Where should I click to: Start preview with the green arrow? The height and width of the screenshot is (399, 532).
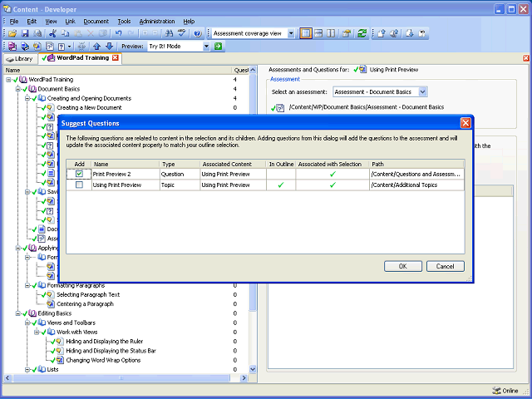218,47
